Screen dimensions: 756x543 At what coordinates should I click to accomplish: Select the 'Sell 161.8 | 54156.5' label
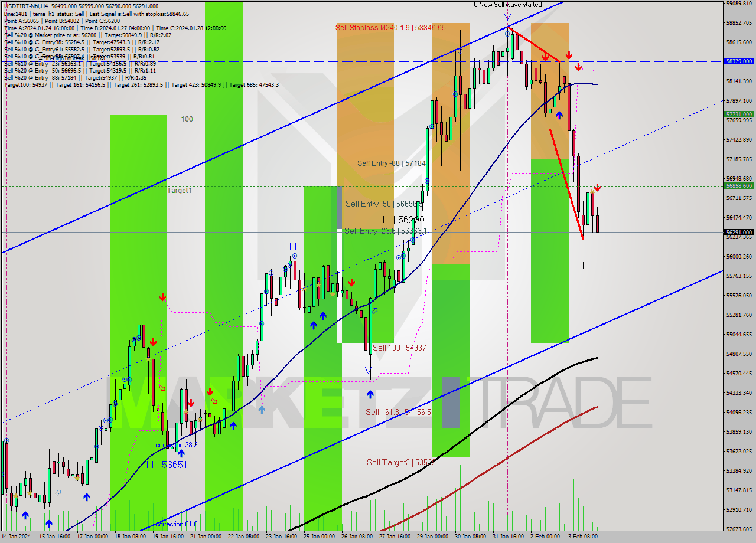tap(398, 412)
